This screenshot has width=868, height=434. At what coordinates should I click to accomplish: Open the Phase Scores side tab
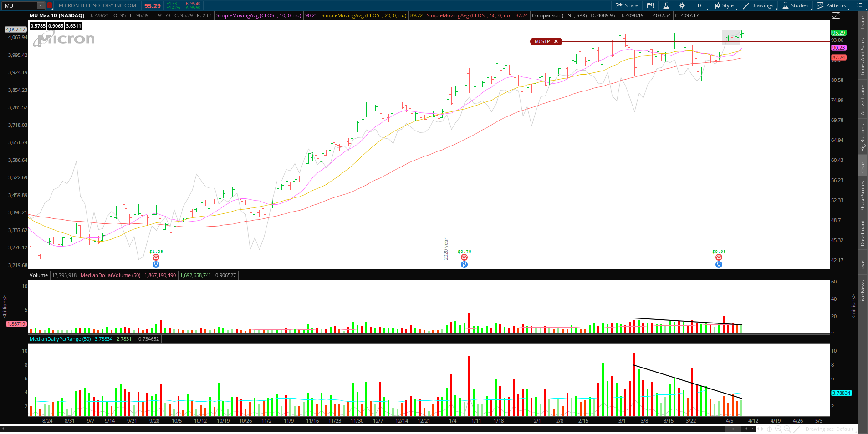[x=863, y=196]
